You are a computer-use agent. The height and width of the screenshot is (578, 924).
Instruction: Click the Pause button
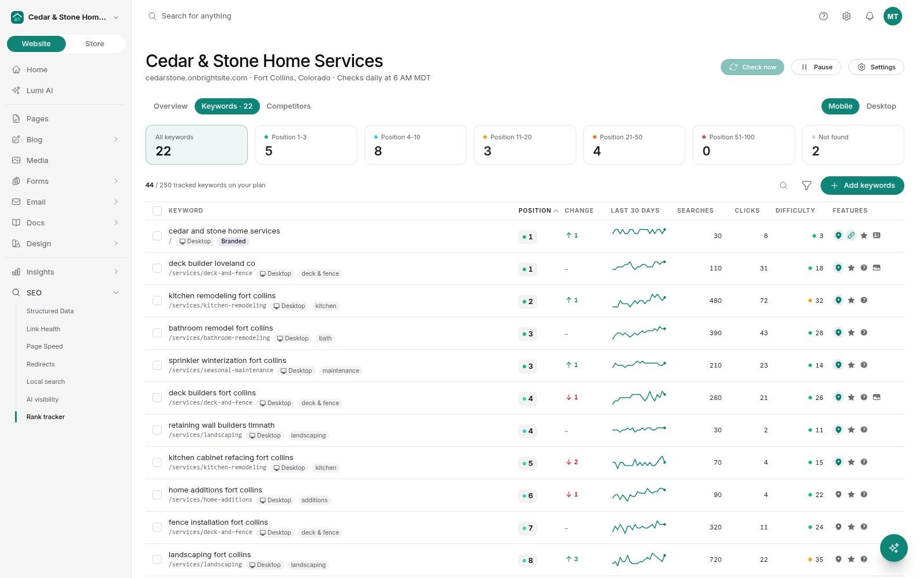click(x=816, y=67)
